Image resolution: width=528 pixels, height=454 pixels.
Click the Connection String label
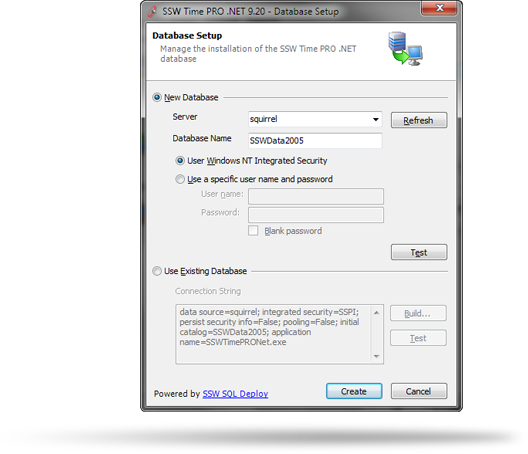tap(208, 291)
